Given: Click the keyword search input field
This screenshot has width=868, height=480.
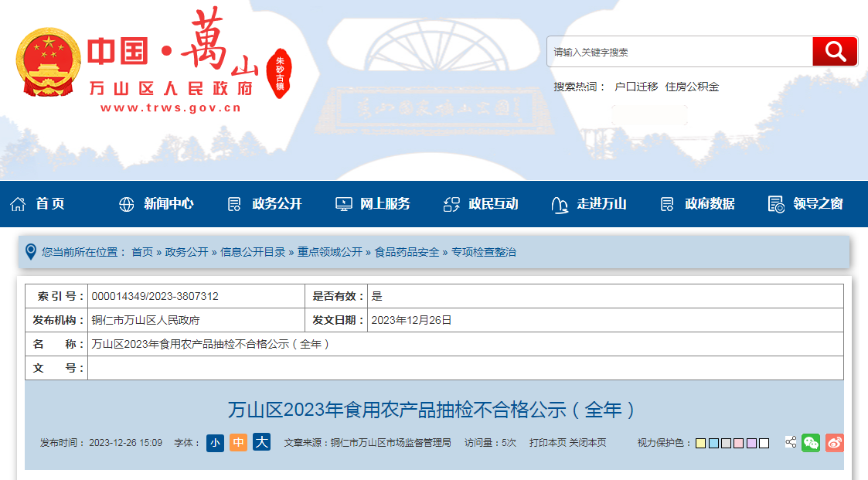Looking at the screenshot, I should coord(679,52).
